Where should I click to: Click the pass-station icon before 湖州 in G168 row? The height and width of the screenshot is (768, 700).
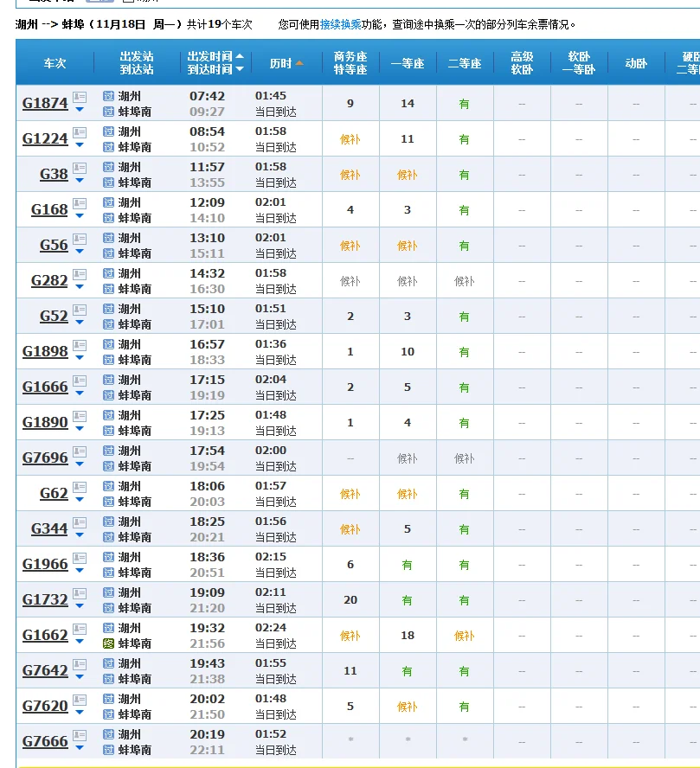107,200
